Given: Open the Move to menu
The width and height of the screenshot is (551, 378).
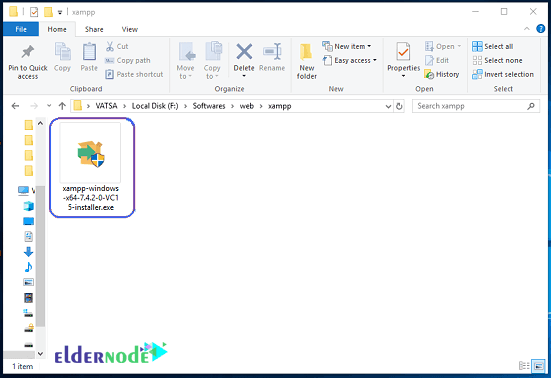Looking at the screenshot, I should pos(186,61).
